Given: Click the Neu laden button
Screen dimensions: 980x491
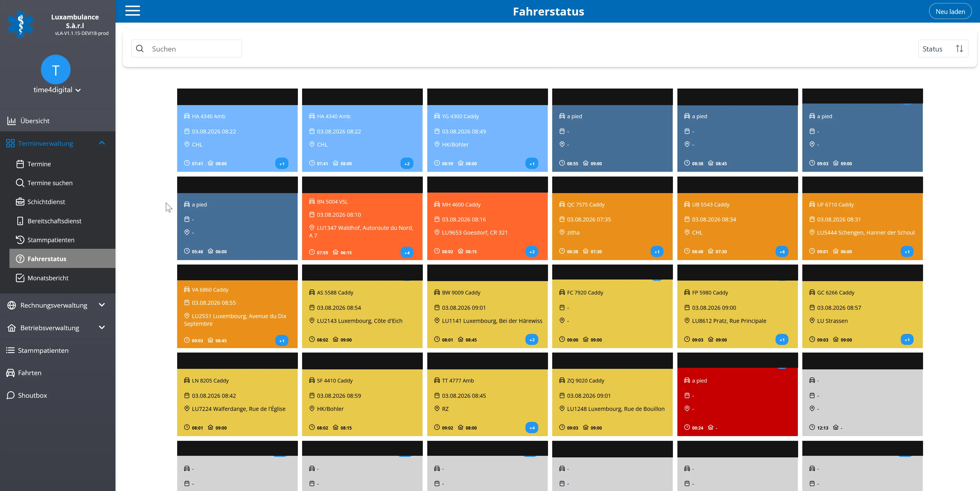Looking at the screenshot, I should (x=950, y=11).
